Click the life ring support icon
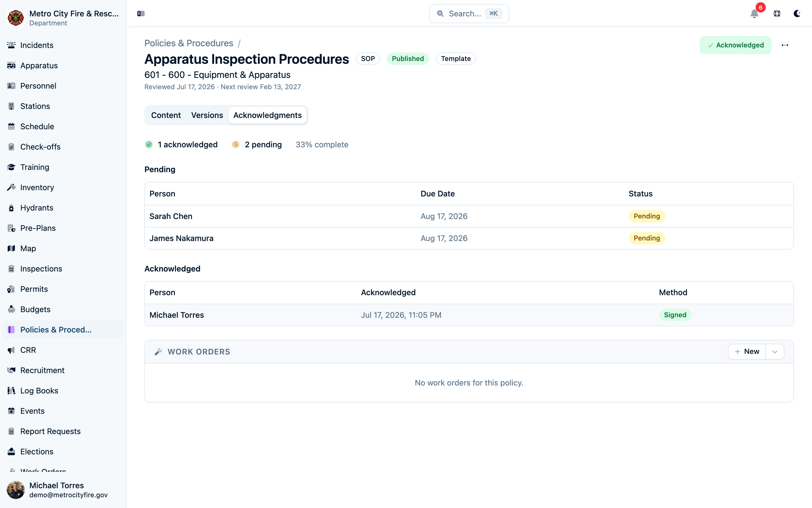The image size is (812, 508). click(x=777, y=14)
